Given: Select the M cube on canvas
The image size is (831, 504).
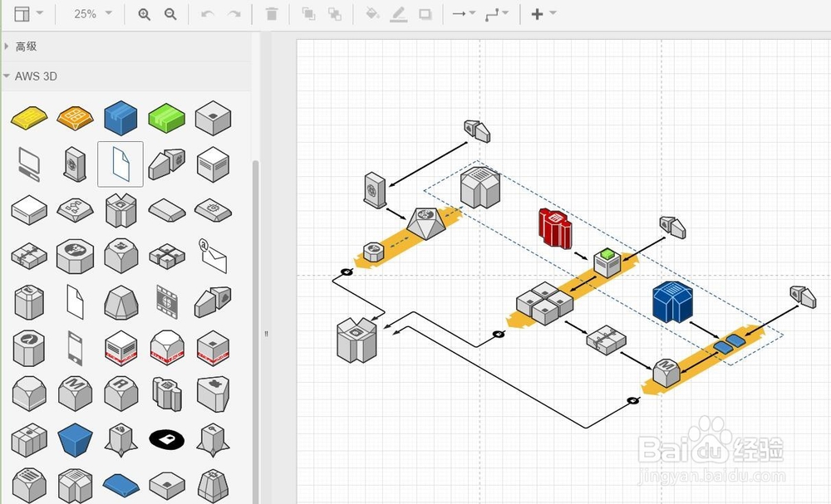Looking at the screenshot, I should 666,373.
